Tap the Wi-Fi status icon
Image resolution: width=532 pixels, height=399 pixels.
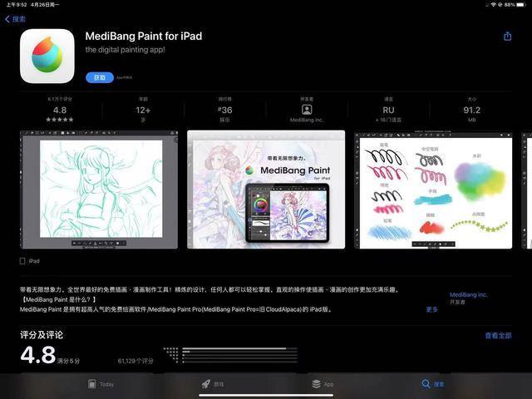coord(494,4)
